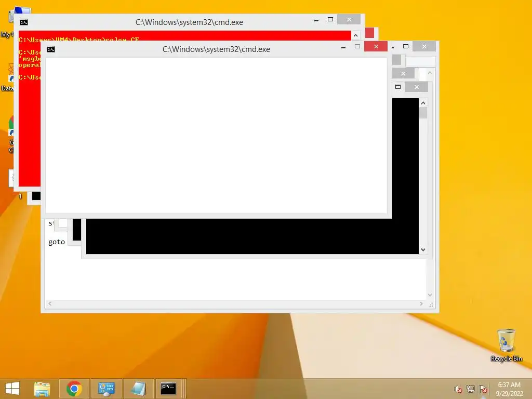Open the Notepad taskbar icon
Screen dimensions: 532x399
click(138, 389)
